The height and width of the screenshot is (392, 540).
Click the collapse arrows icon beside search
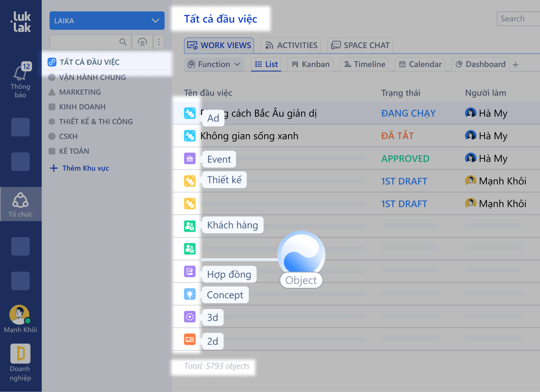142,42
